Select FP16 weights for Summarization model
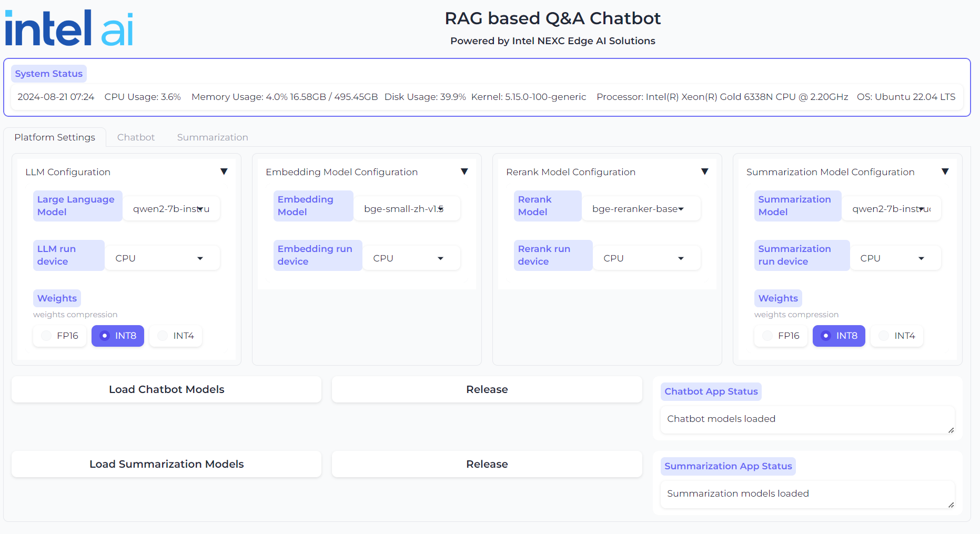 pos(781,336)
